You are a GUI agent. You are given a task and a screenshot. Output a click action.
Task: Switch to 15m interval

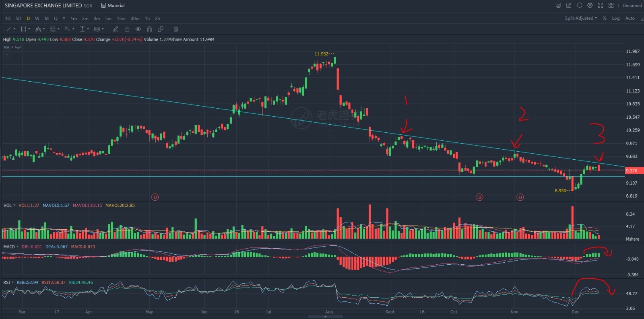point(121,19)
